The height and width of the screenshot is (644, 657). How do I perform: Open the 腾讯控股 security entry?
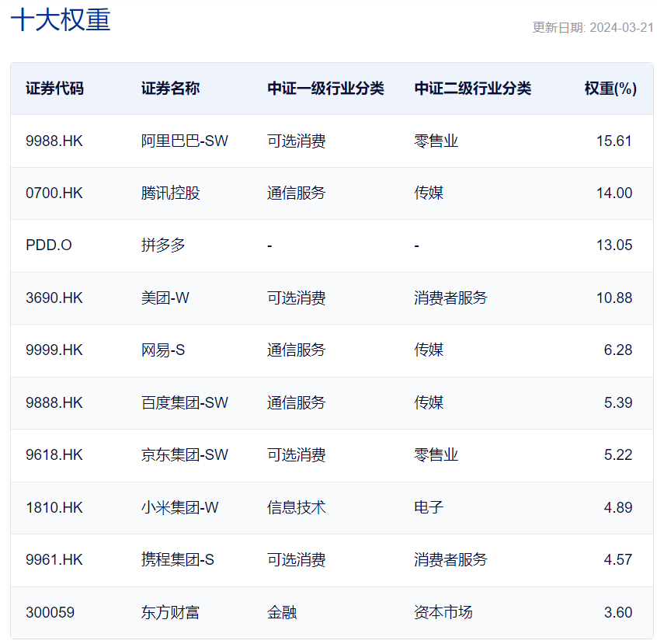168,193
